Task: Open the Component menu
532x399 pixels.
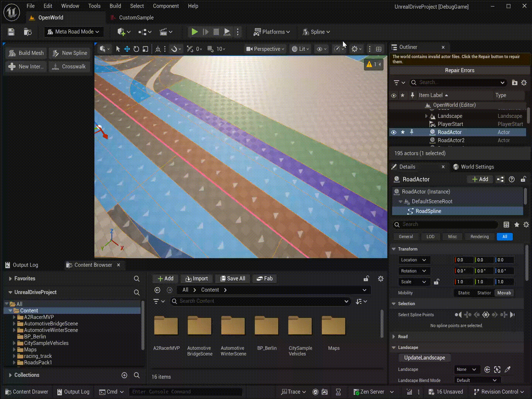Action: 166,6
